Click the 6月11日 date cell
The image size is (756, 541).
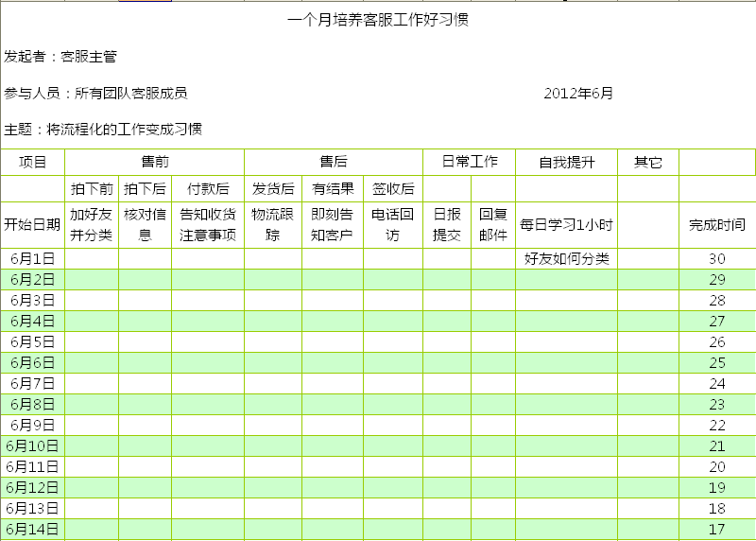pos(32,466)
